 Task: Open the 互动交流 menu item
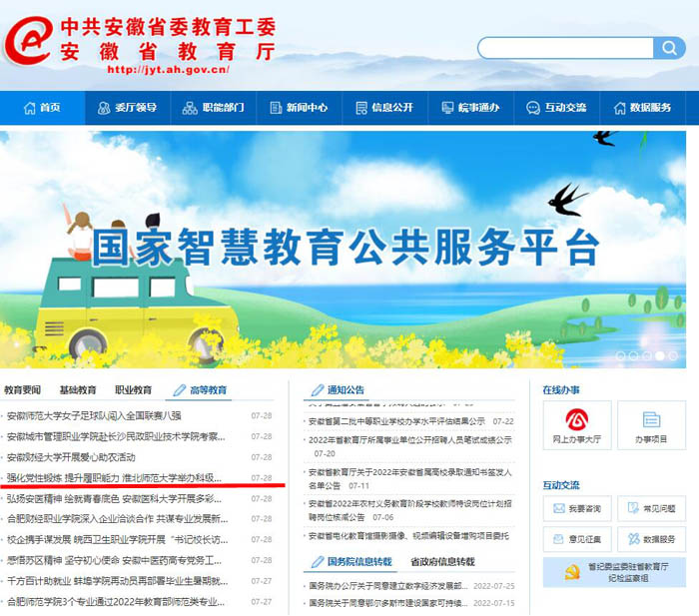click(x=557, y=108)
